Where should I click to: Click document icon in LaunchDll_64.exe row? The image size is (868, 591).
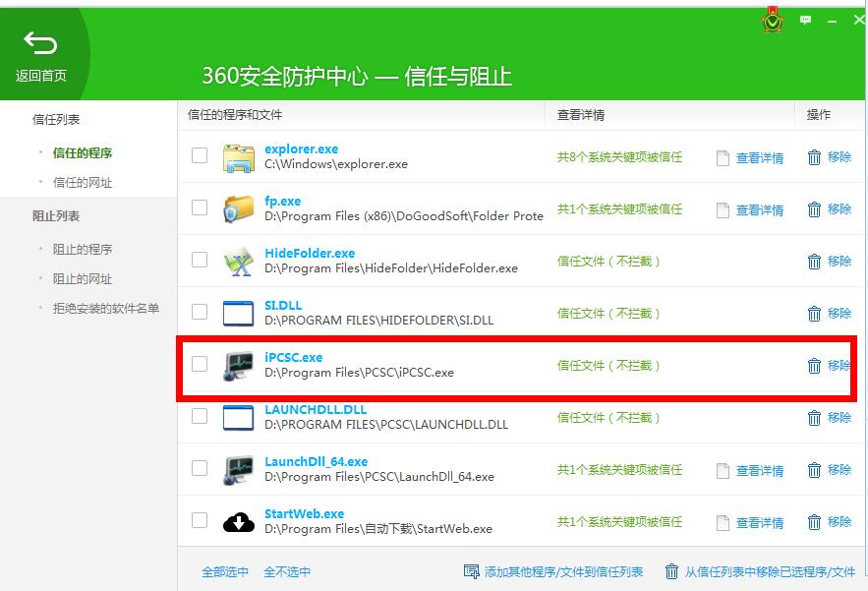[x=723, y=471]
